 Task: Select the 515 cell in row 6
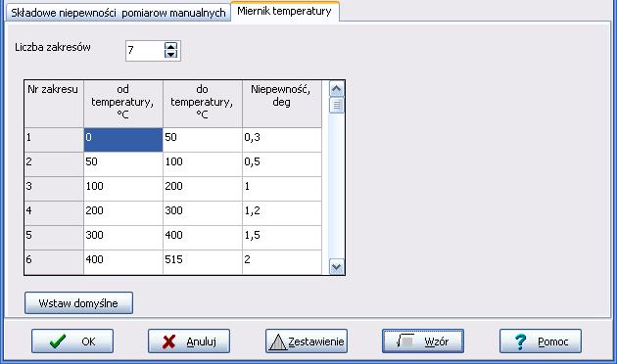click(x=203, y=262)
